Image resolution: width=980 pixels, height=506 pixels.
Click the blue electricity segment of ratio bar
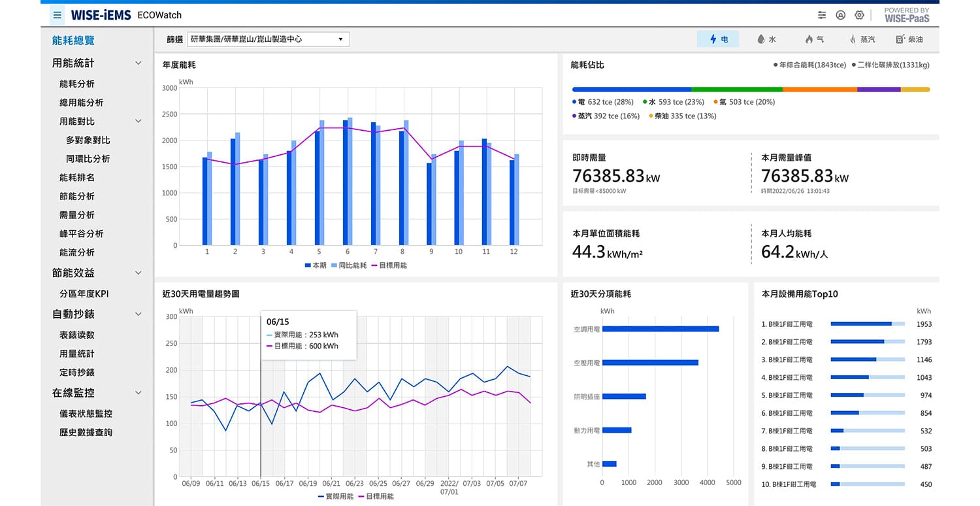[631, 90]
